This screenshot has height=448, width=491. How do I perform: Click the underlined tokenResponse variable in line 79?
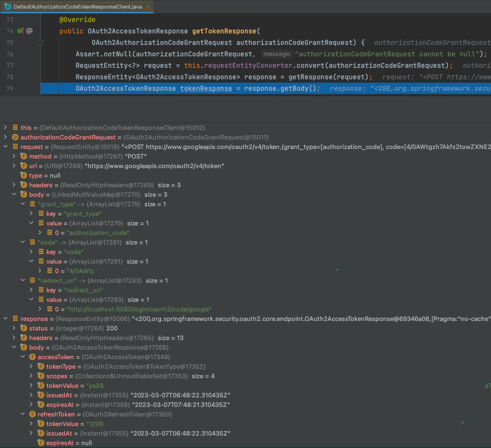206,88
